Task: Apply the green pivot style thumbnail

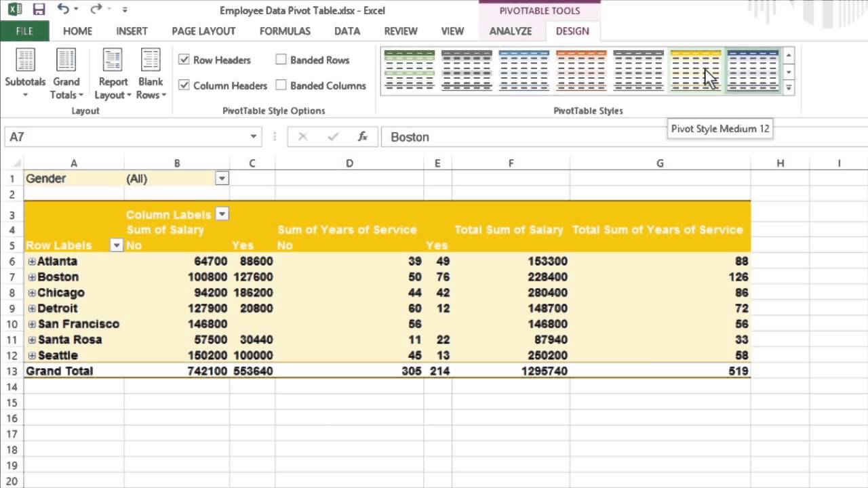Action: click(x=410, y=70)
